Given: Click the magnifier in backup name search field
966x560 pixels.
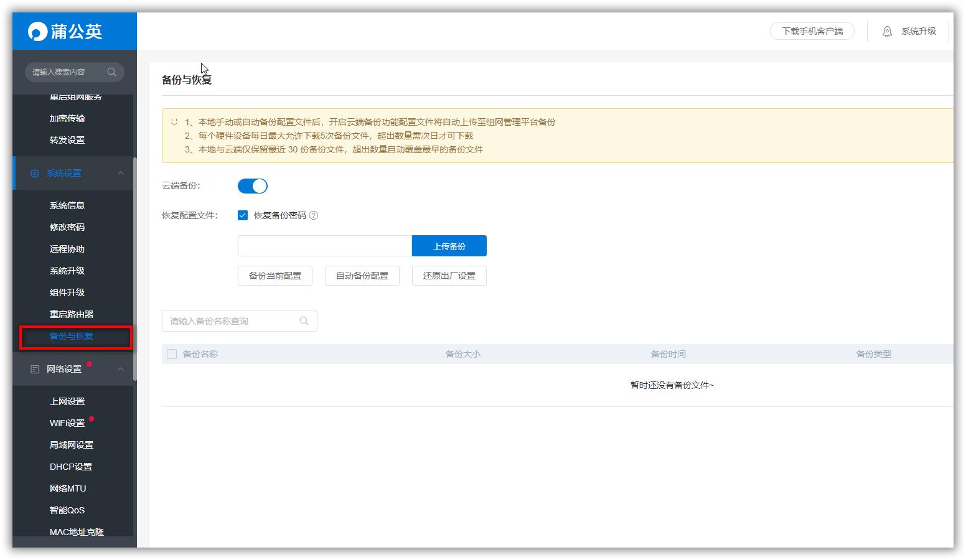Looking at the screenshot, I should pos(304,320).
